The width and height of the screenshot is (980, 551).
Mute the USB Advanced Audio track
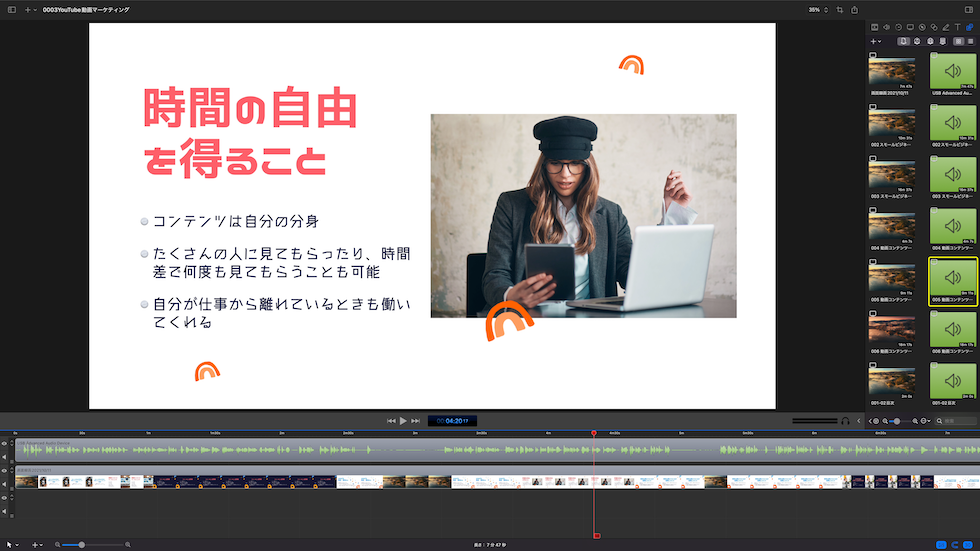(x=4, y=457)
